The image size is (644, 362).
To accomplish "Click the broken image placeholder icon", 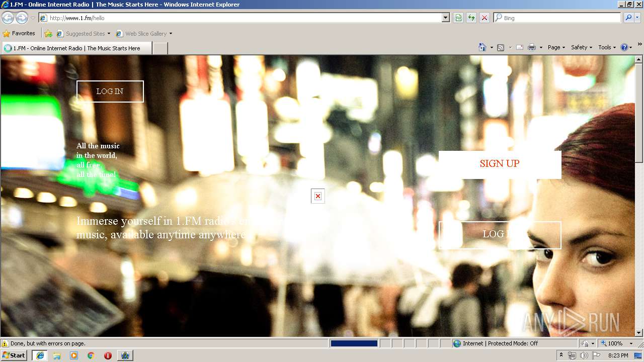I will (x=318, y=196).
